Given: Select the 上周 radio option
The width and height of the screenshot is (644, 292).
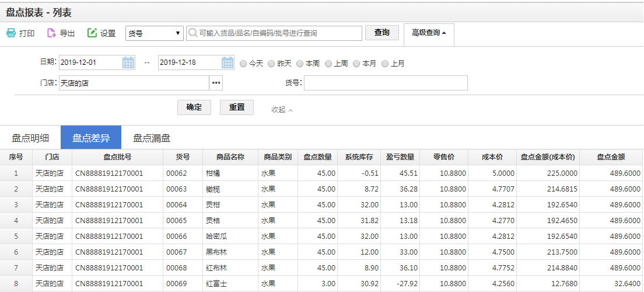Looking at the screenshot, I should [328, 64].
